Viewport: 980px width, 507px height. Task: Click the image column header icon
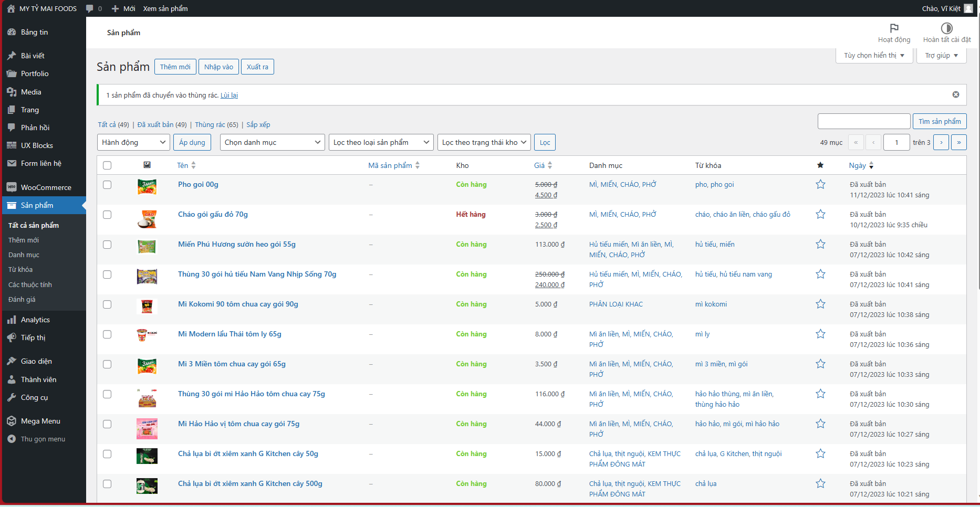[x=147, y=165]
